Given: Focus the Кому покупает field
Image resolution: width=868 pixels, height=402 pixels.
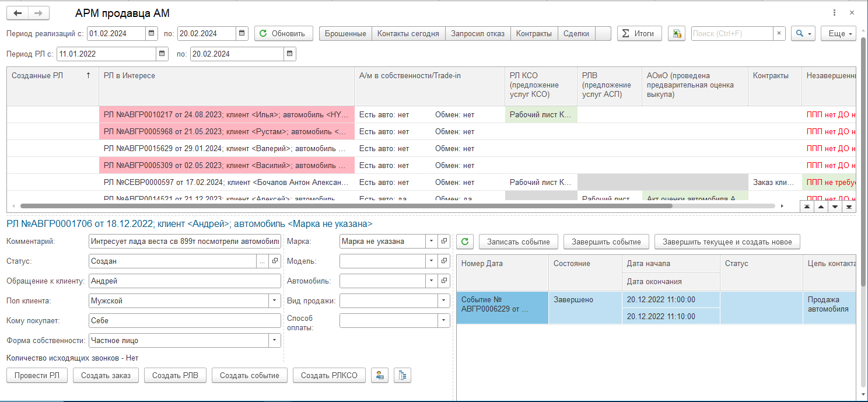Looking at the screenshot, I should point(185,320).
